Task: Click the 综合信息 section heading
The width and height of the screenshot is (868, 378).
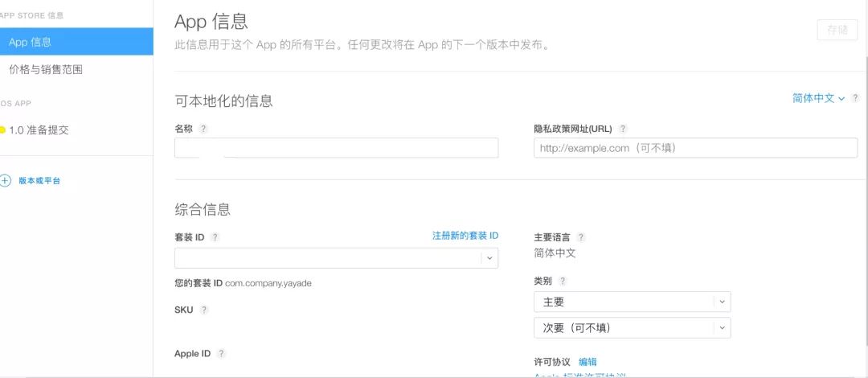Action: coord(203,209)
